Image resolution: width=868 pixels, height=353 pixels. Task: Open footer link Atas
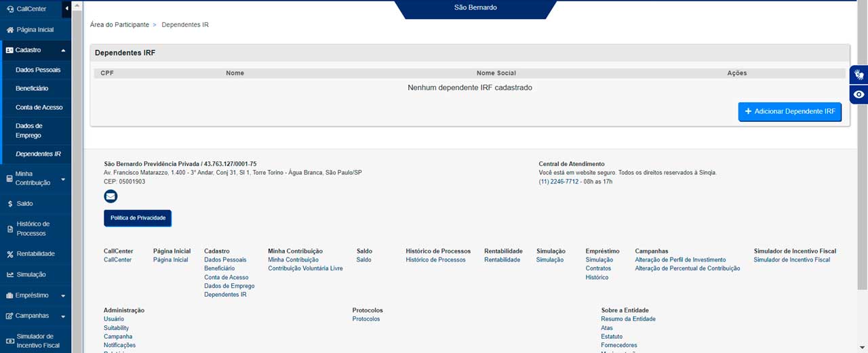(x=607, y=328)
